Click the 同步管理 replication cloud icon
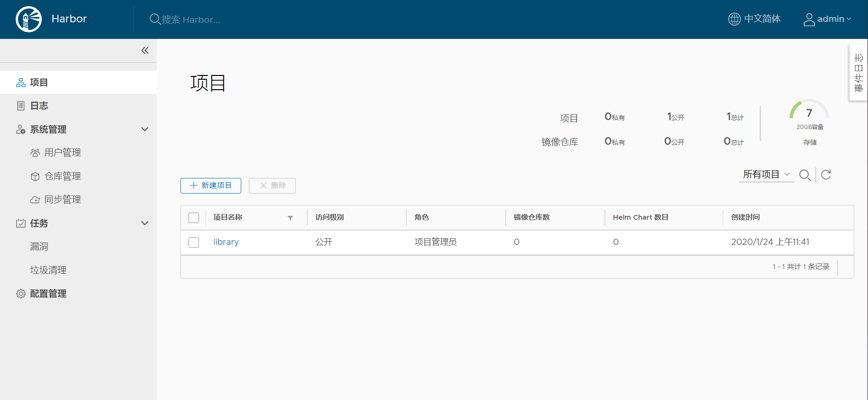The height and width of the screenshot is (400, 868). coord(35,200)
